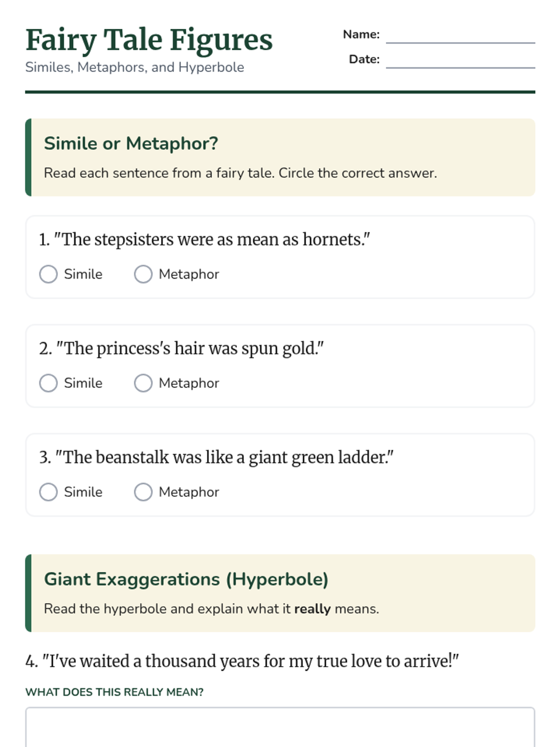Click question 1 about mean hornets
The height and width of the screenshot is (747, 560).
coord(204,240)
